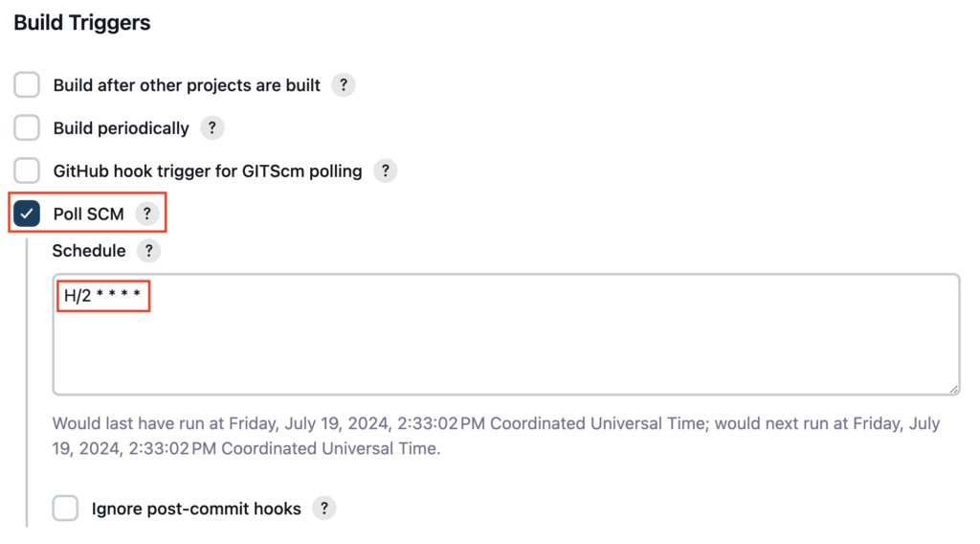Click the Schedule textarea resize handle
The width and height of the screenshot is (980, 544).
tap(953, 389)
